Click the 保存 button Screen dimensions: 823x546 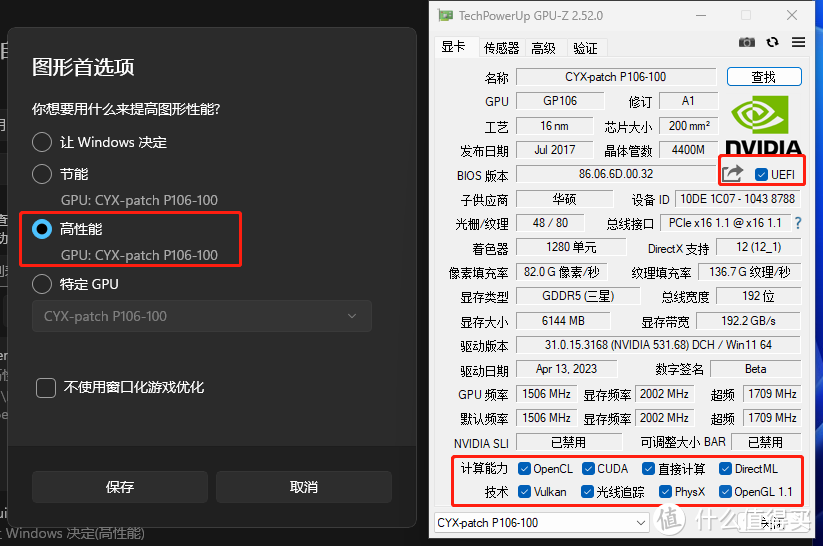(x=120, y=487)
